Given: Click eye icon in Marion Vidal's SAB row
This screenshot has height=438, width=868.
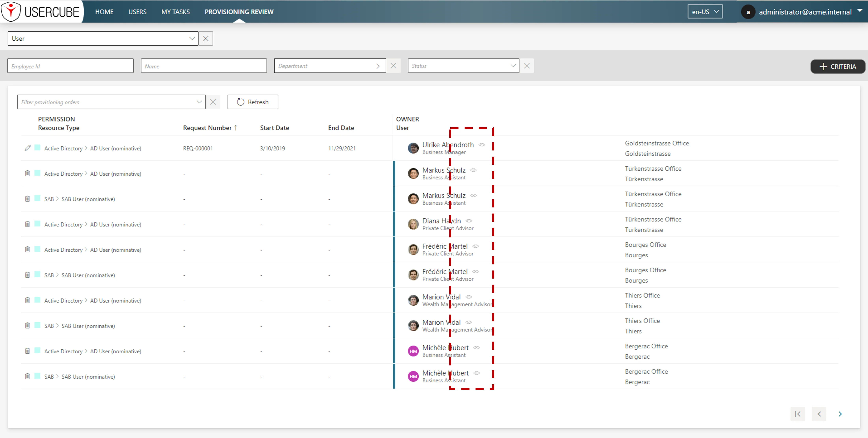Looking at the screenshot, I should pos(469,322).
